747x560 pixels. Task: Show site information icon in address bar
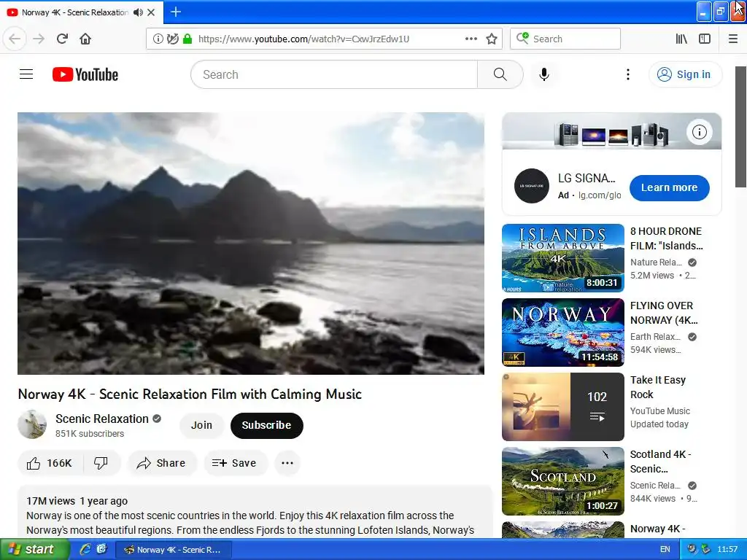pyautogui.click(x=158, y=39)
